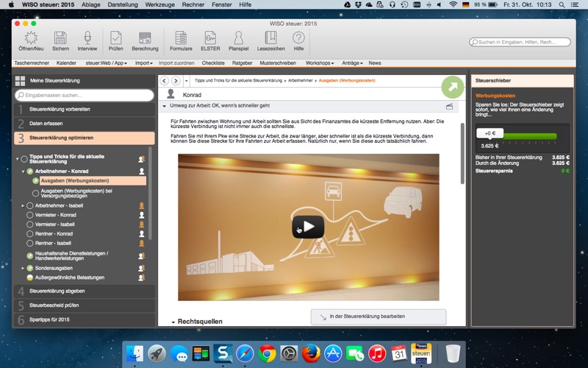Open the Hilfe help icon
The width and height of the screenshot is (588, 368).
click(299, 41)
